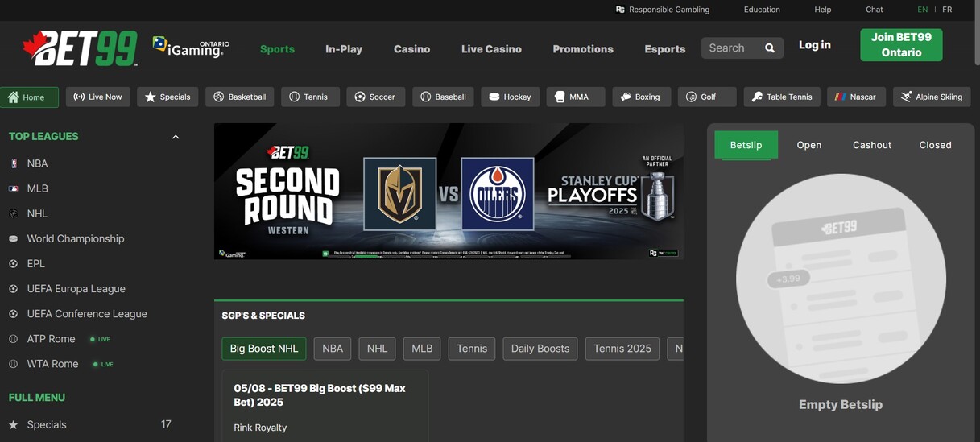The height and width of the screenshot is (442, 980).
Task: Click Join BET99 Ontario button
Action: tap(901, 45)
